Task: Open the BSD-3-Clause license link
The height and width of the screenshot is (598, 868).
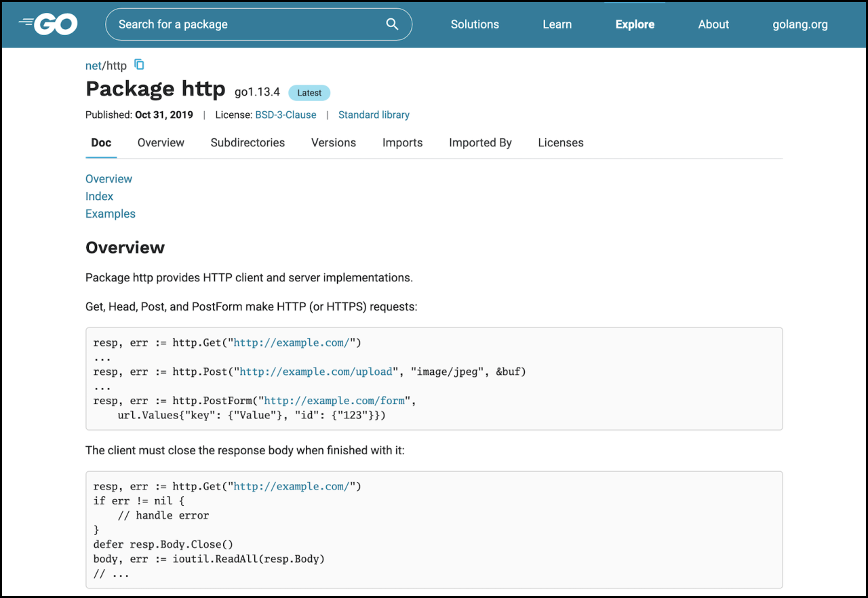Action: point(285,115)
